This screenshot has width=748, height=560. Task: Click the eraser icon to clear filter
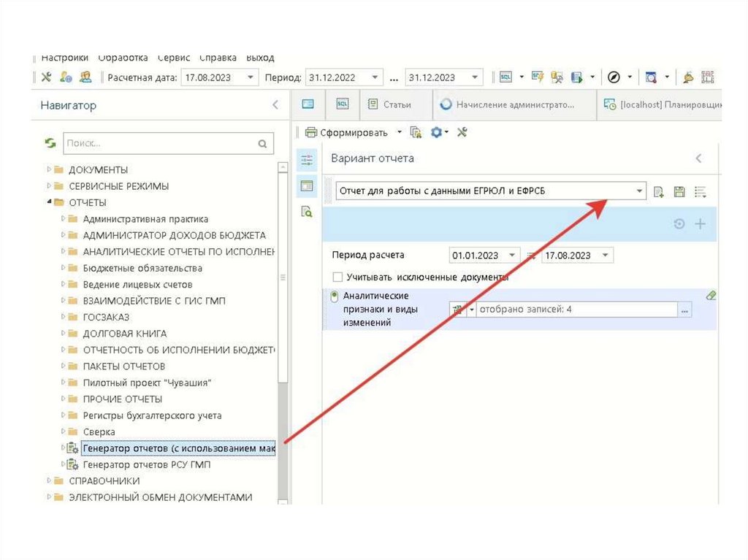[x=711, y=296]
